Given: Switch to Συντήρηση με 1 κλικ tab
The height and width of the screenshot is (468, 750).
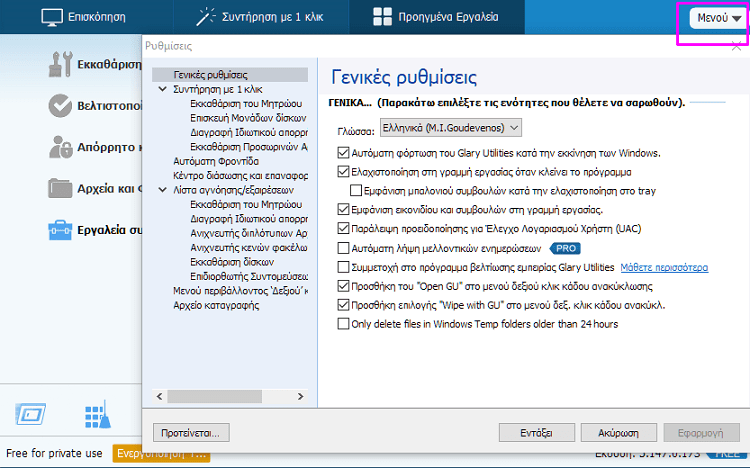Looking at the screenshot, I should (x=261, y=17).
